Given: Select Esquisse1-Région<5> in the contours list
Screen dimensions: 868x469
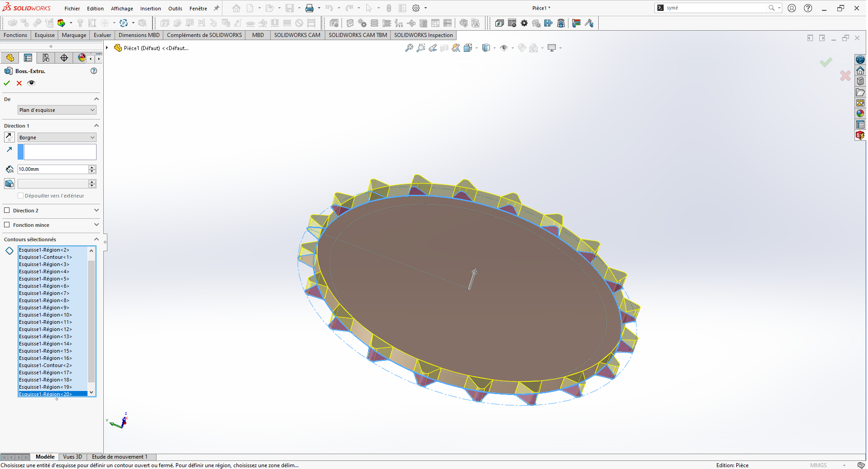Looking at the screenshot, I should click(44, 279).
